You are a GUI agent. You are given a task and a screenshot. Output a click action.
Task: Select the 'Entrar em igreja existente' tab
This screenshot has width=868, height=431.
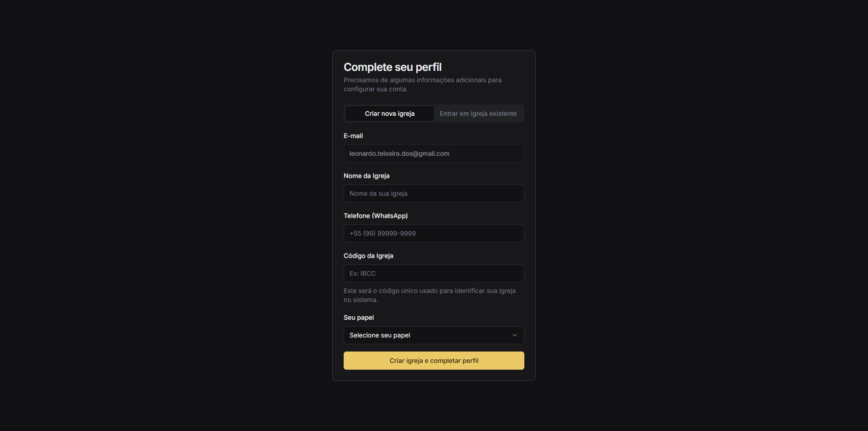[478, 114]
